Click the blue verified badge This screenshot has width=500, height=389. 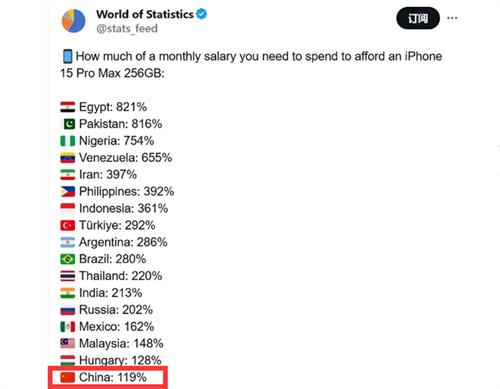pyautogui.click(x=202, y=14)
